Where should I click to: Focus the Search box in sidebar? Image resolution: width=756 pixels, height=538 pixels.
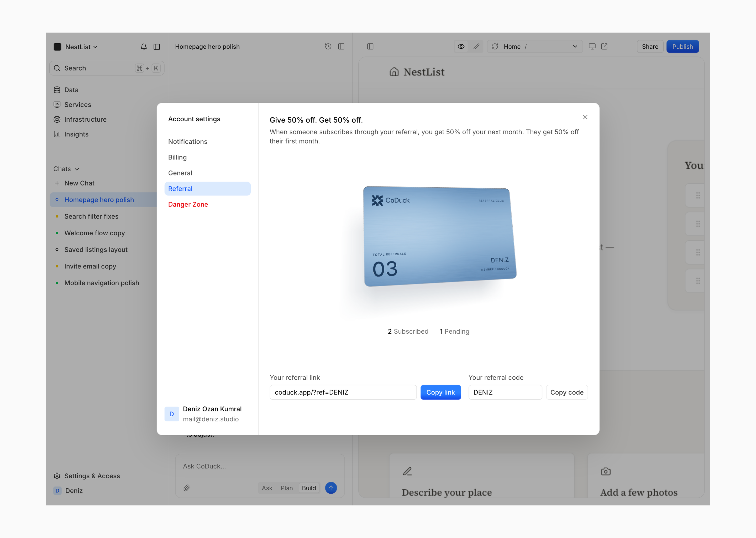[107, 68]
